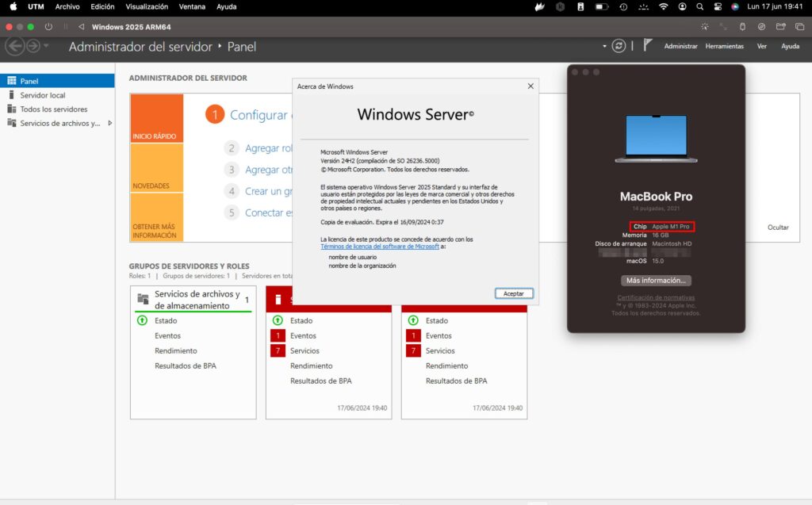Open the Archivo menu
This screenshot has height=505, width=812.
(67, 6)
